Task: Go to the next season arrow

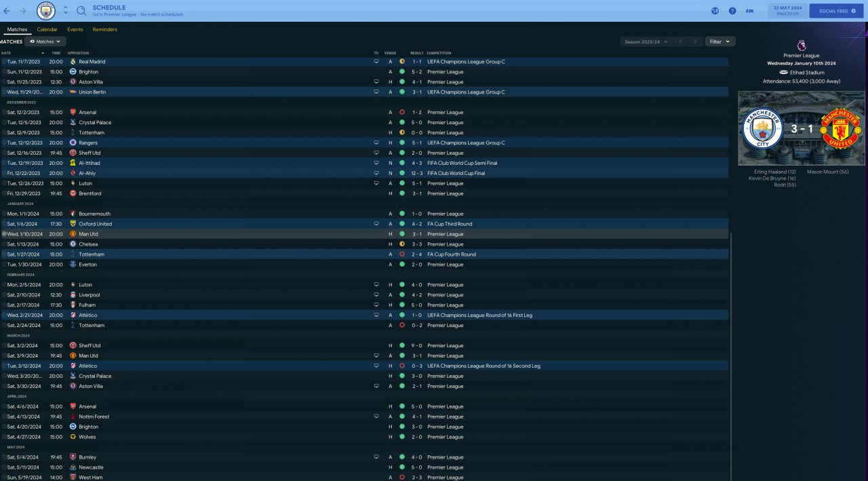Action: (x=695, y=41)
